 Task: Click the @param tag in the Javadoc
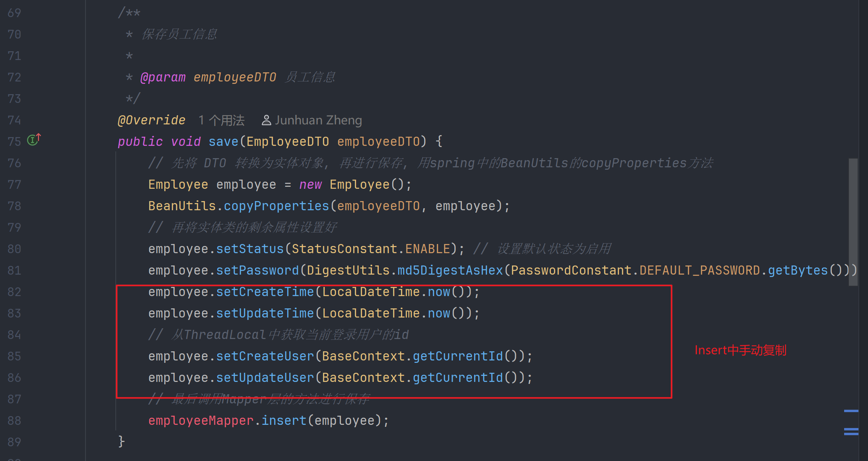click(x=163, y=77)
